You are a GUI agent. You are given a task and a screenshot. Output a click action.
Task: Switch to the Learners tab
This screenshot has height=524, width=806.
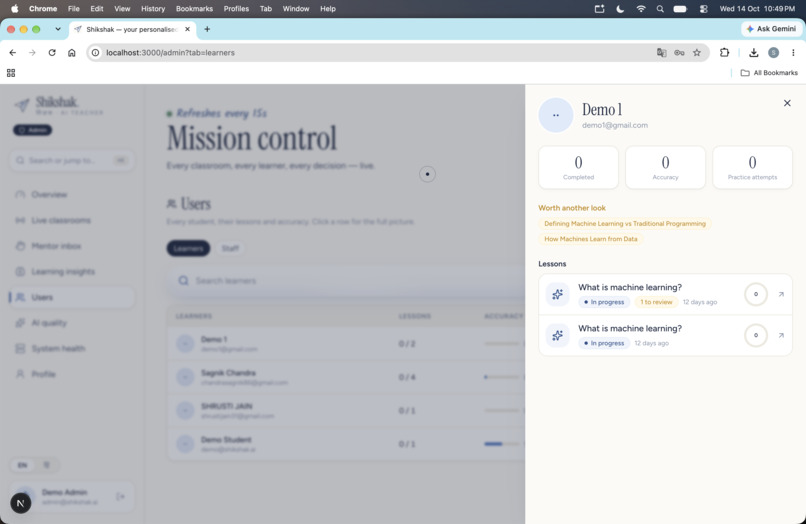188,248
